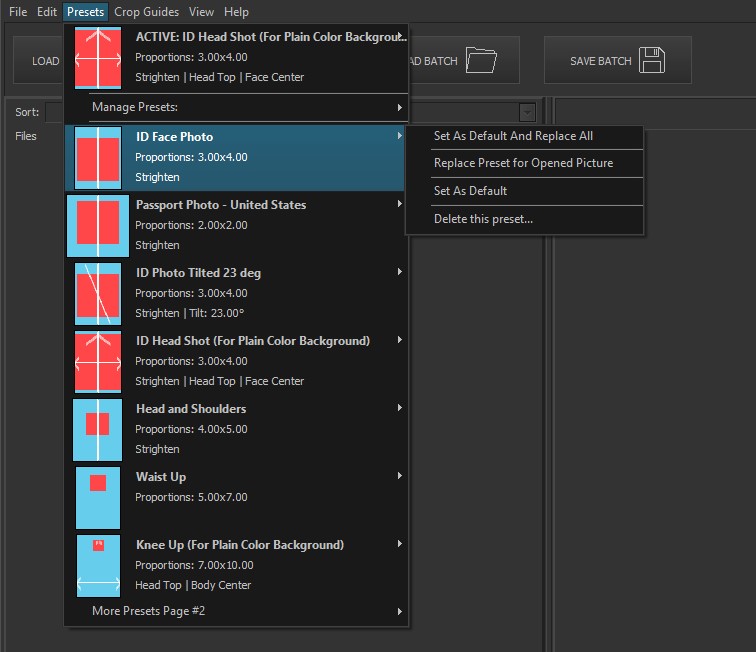Click the ID Face Photo preset icon
Image resolution: width=756 pixels, height=652 pixels.
pos(98,157)
